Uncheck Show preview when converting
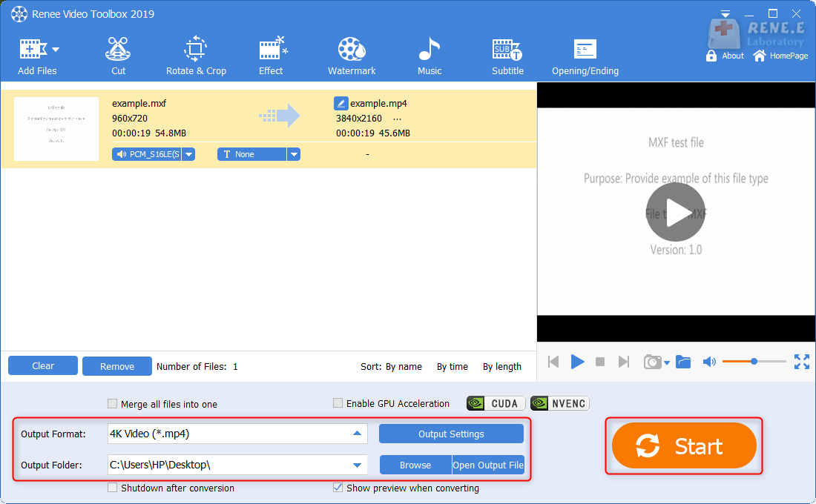This screenshot has width=816, height=504. (338, 488)
